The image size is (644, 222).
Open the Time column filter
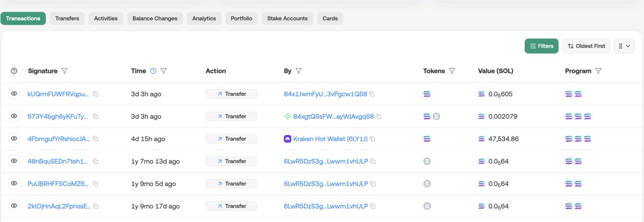tap(163, 71)
